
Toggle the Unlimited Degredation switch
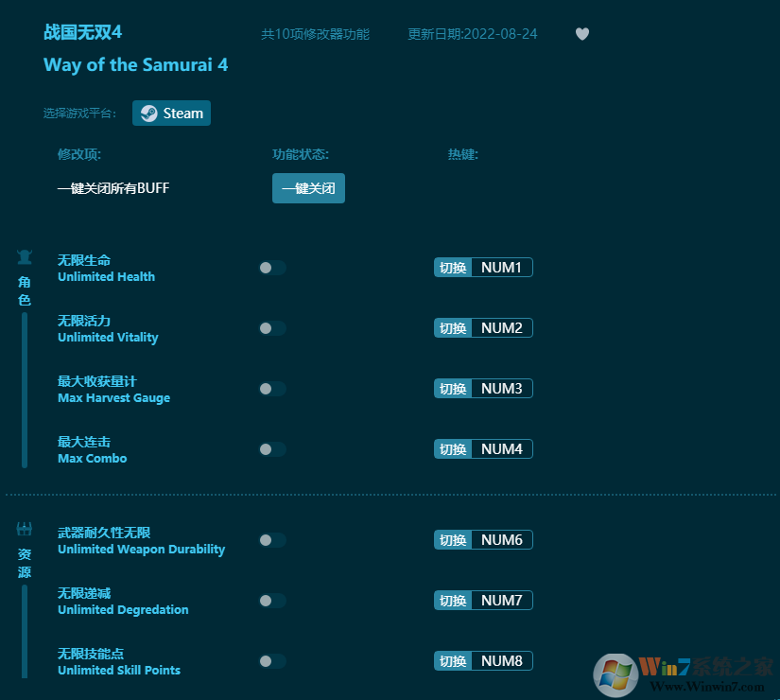pos(272,601)
